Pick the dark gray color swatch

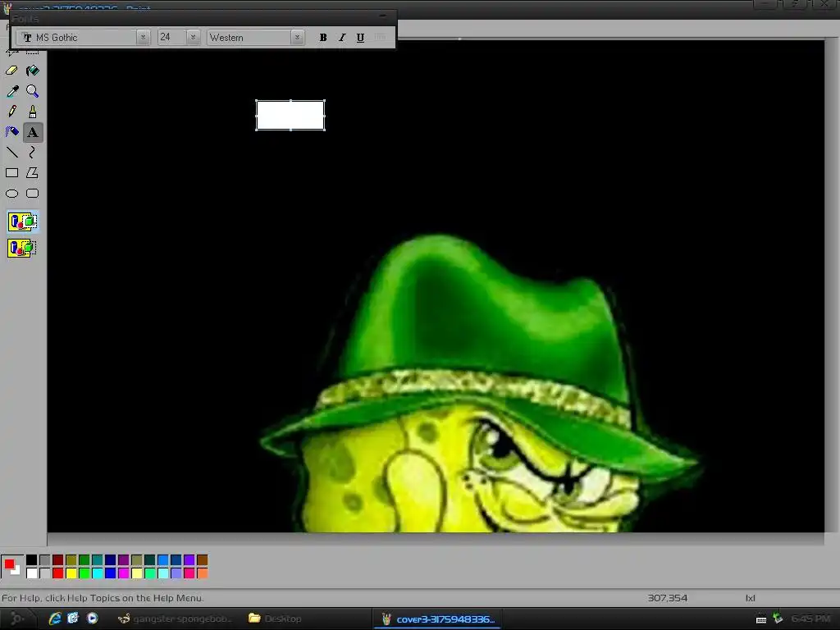[x=45, y=560]
